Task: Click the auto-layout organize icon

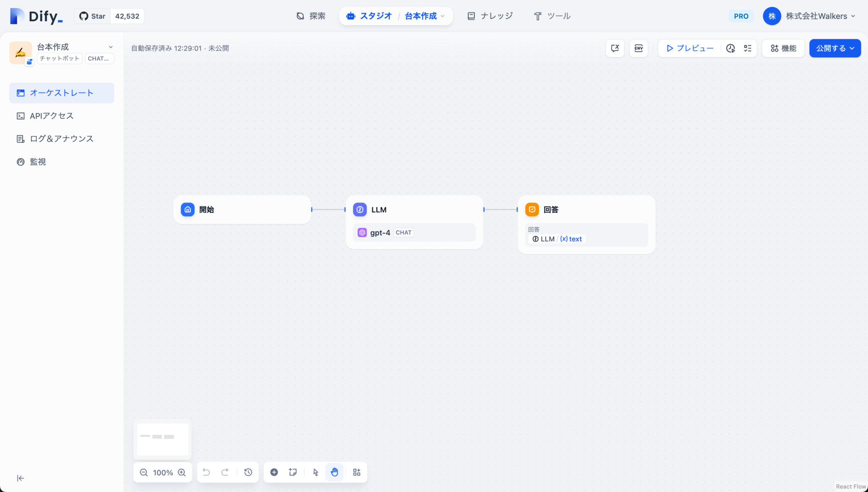Action: coord(356,472)
